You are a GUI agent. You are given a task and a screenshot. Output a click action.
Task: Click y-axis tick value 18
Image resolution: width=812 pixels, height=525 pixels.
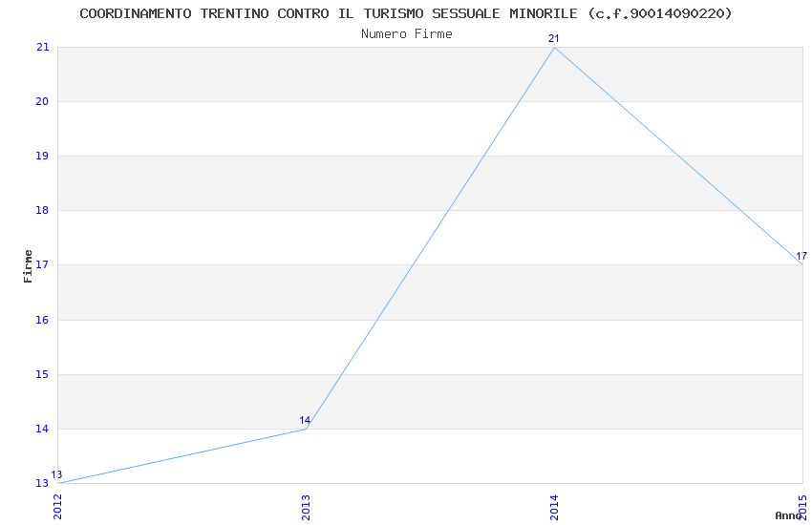pyautogui.click(x=42, y=210)
